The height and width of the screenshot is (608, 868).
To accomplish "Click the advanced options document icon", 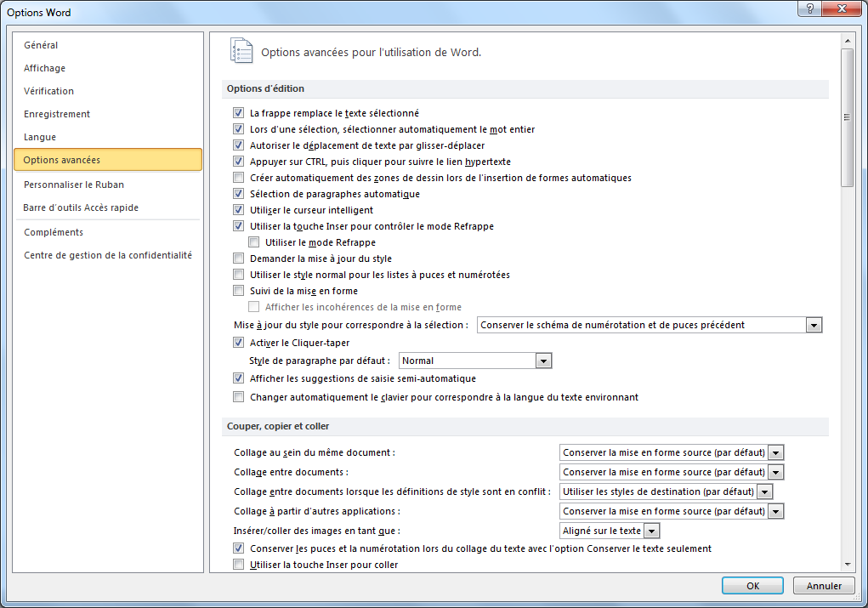I will pyautogui.click(x=241, y=51).
